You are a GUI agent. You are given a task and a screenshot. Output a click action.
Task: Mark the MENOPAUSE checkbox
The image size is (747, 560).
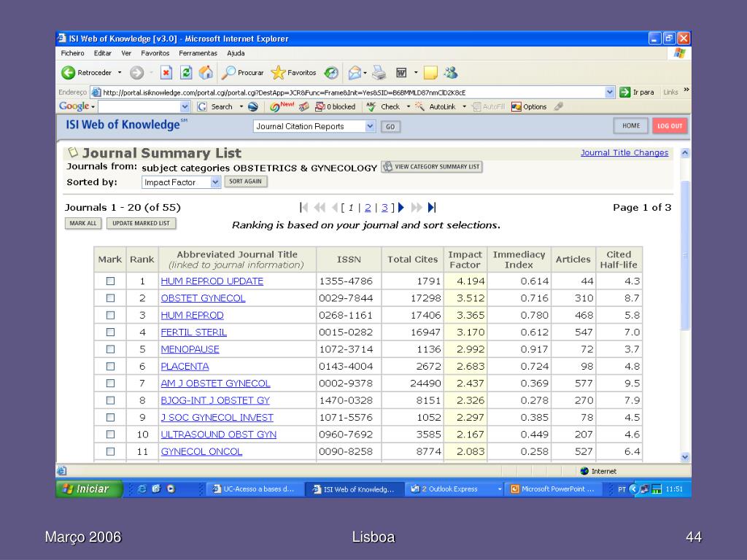click(111, 349)
